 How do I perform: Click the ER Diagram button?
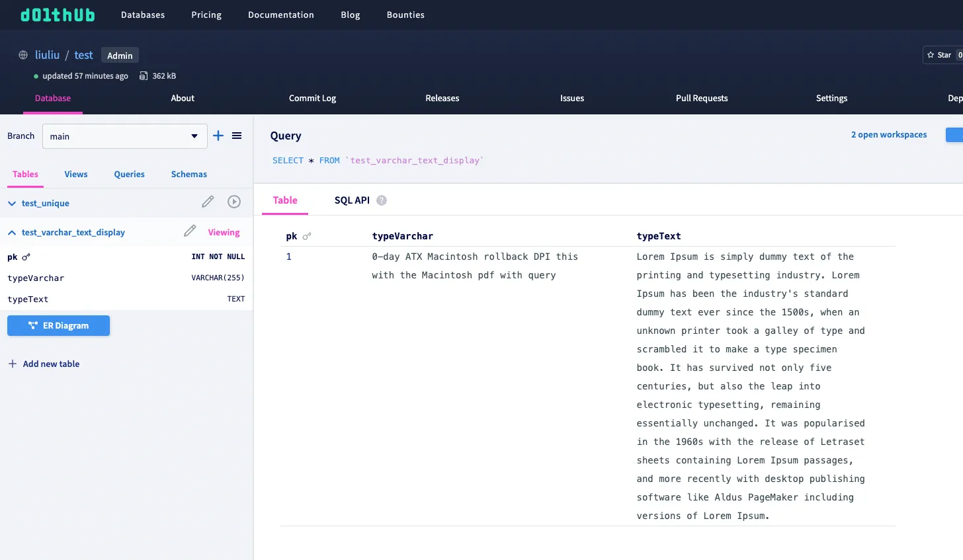click(58, 325)
